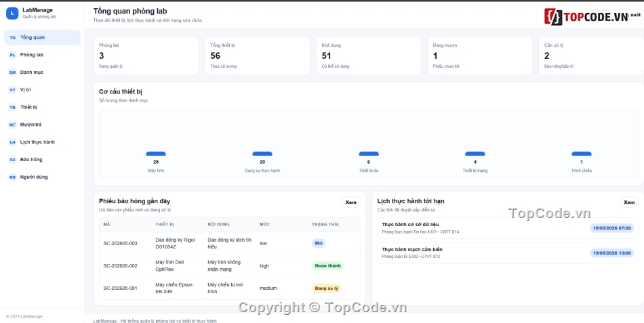This screenshot has height=323, width=644.
Task: Click the TRẠNG THÁI column header
Action: [325, 225]
